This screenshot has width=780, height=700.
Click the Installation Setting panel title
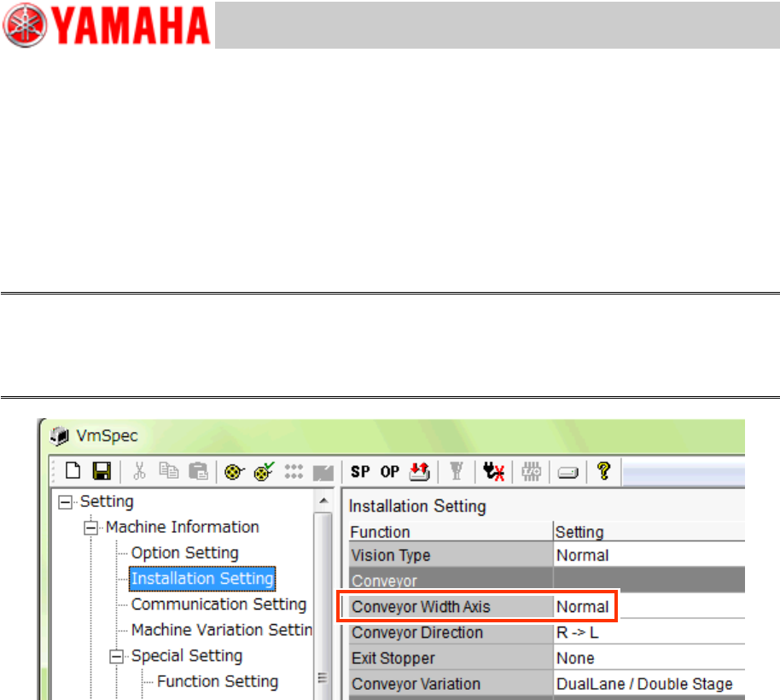[416, 506]
